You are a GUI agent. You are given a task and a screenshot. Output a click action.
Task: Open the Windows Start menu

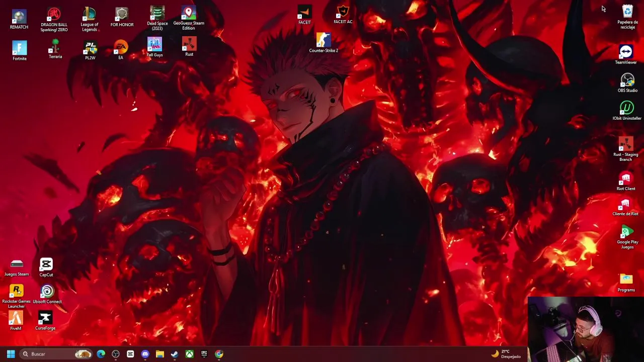coord(11,354)
